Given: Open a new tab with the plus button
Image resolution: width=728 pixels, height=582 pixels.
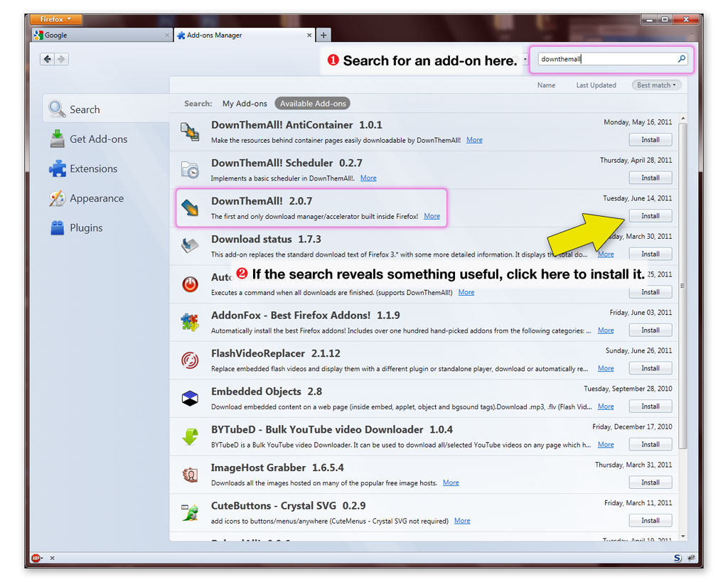Looking at the screenshot, I should (323, 35).
